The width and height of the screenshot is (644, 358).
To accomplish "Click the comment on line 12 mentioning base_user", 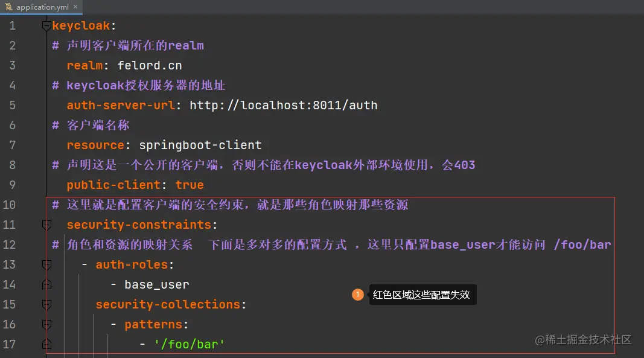I will click(x=331, y=245).
